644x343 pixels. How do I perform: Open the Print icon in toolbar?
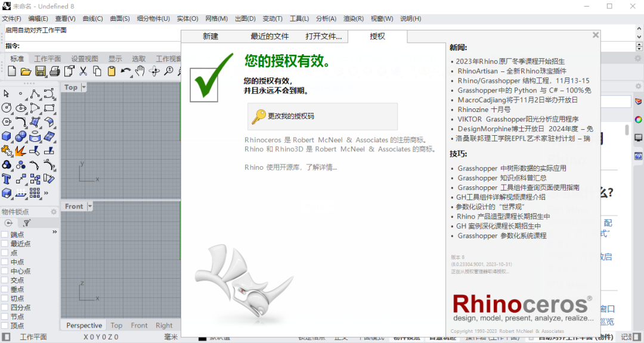pyautogui.click(x=54, y=71)
